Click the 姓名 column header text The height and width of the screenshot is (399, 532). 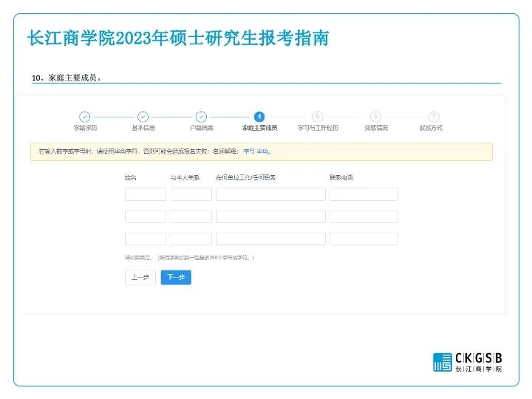pos(131,177)
